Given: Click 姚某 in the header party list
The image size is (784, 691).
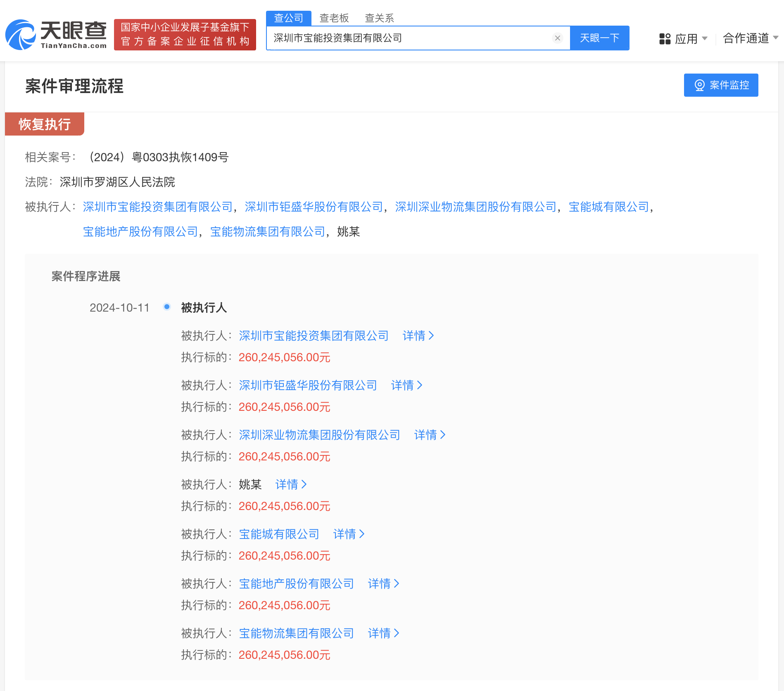Looking at the screenshot, I should [349, 231].
